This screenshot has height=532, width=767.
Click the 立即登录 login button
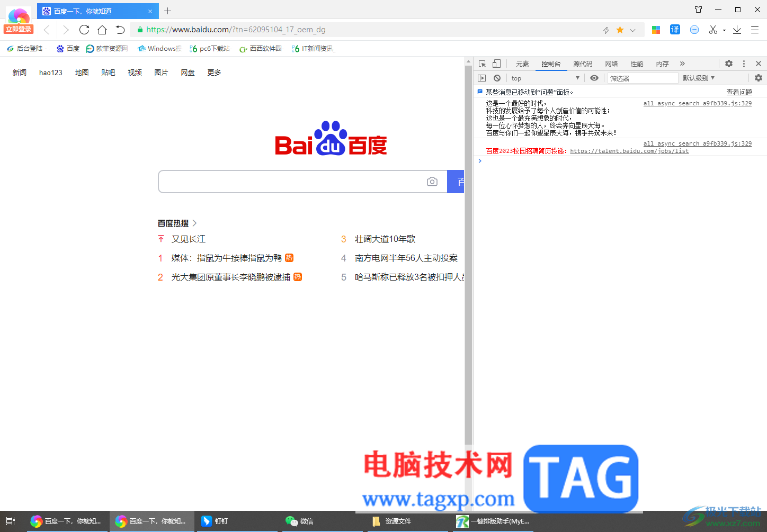pos(19,29)
